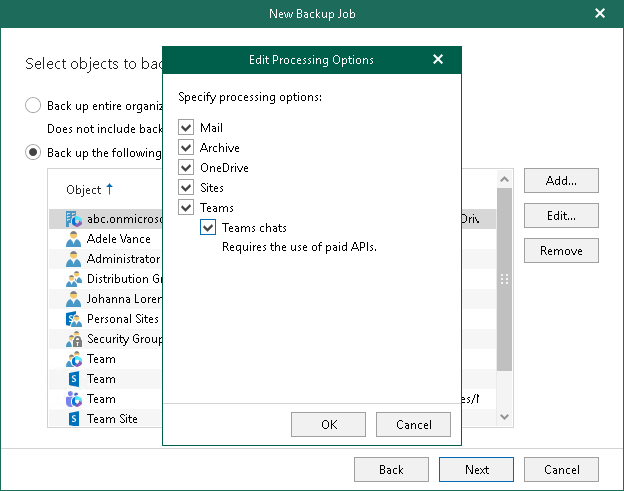Click the object list scroll up arrow
The image size is (624, 491).
[504, 179]
